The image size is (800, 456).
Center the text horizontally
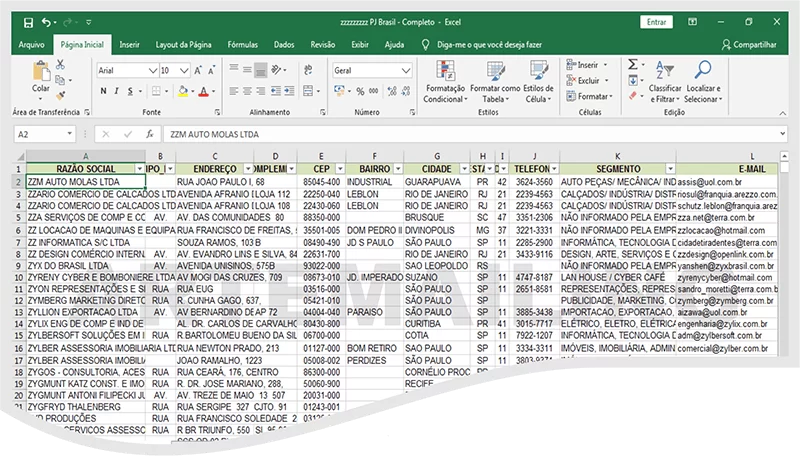[247, 91]
